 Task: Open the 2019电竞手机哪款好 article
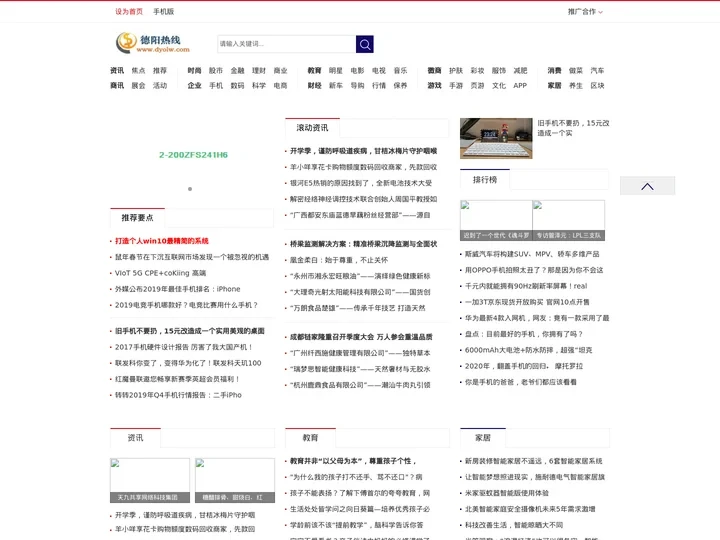click(x=186, y=305)
